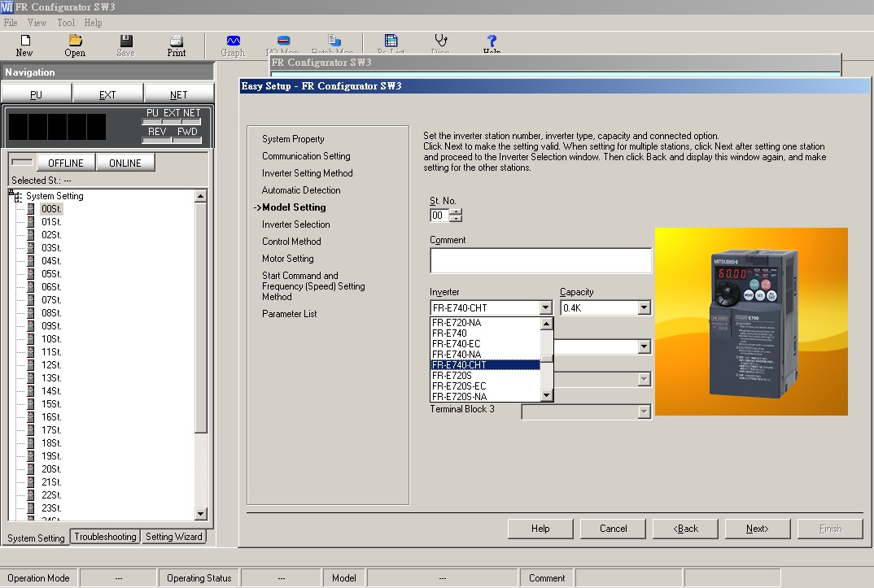Open the Capacity dropdown
The height and width of the screenshot is (588, 874).
[645, 308]
